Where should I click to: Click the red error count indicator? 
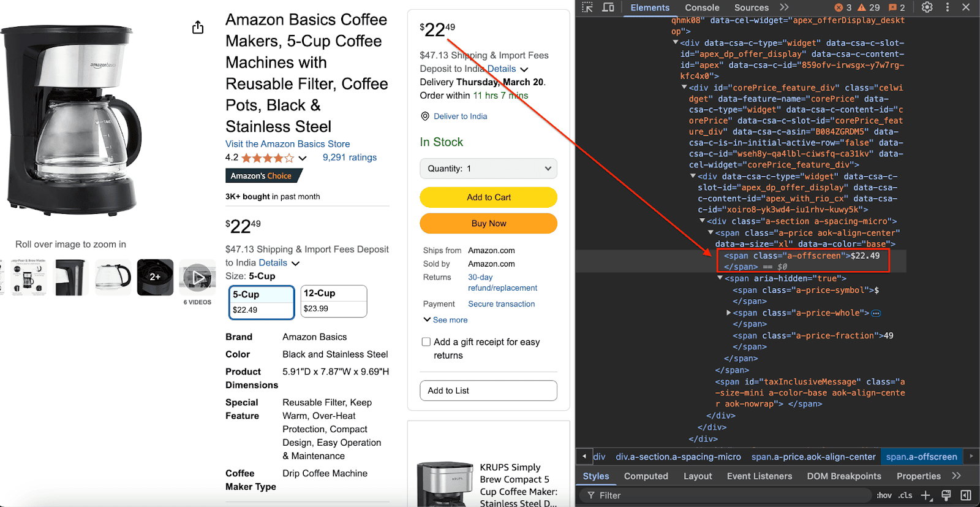(x=843, y=7)
